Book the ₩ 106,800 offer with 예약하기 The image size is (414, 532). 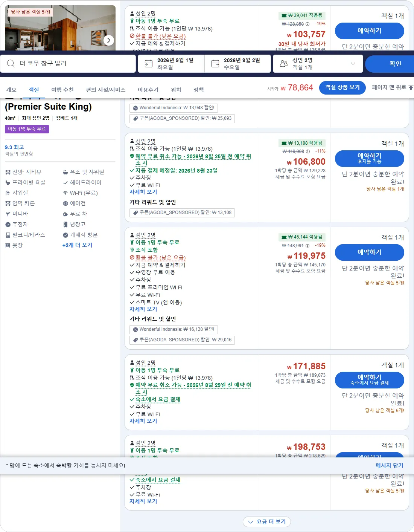click(369, 158)
